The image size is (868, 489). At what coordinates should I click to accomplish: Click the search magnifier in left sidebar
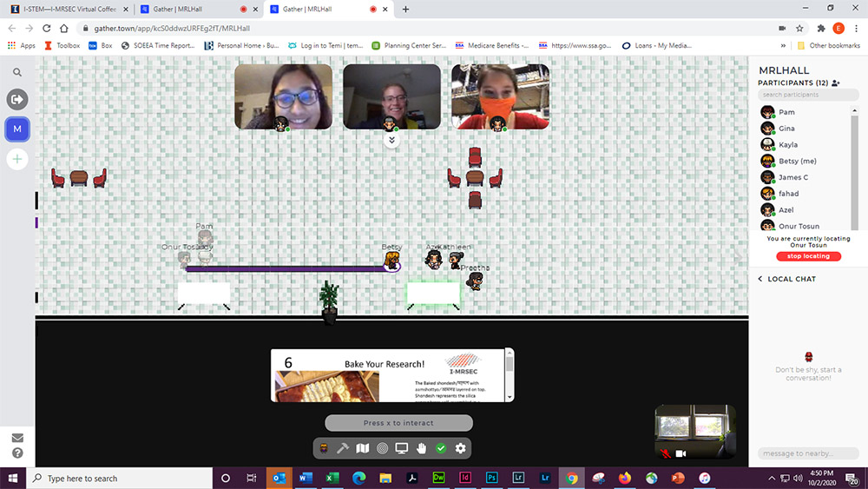[x=17, y=73]
